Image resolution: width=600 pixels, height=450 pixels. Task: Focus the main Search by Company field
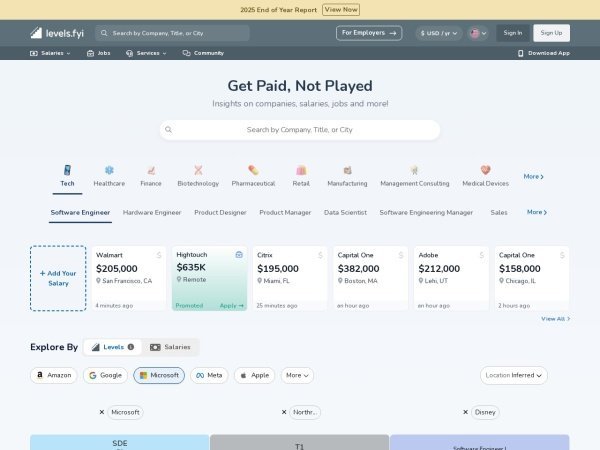click(300, 130)
